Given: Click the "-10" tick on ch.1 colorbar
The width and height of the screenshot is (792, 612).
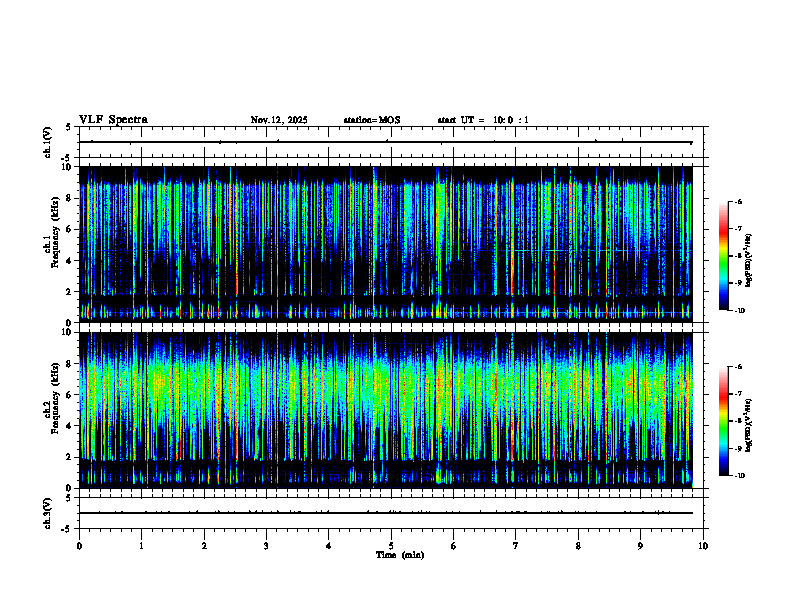Looking at the screenshot, I should [739, 311].
